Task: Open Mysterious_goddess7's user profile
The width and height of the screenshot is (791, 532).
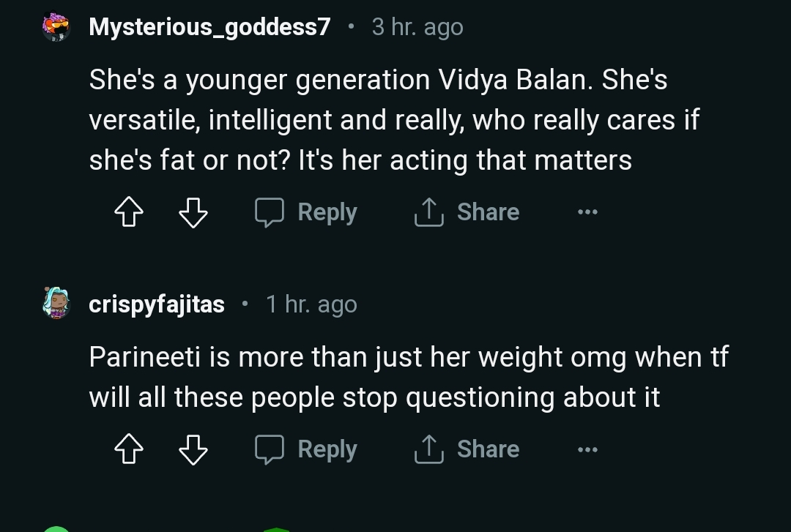Action: pos(209,27)
